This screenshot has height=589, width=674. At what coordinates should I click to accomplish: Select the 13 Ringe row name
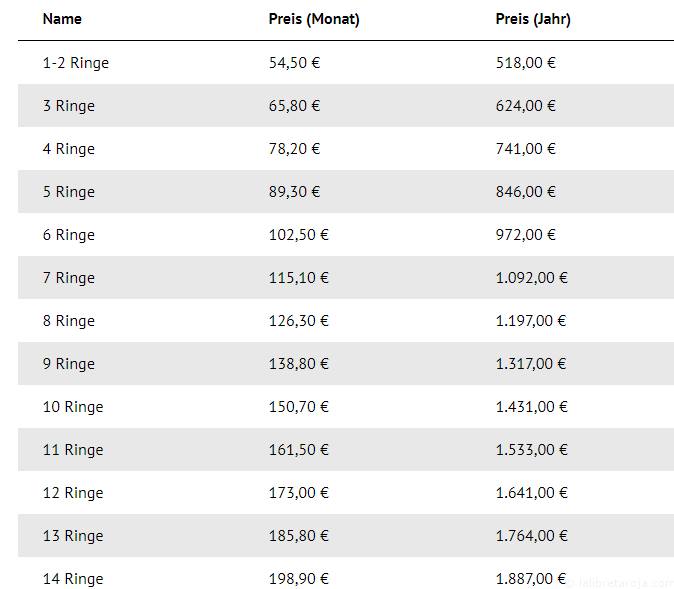click(73, 536)
